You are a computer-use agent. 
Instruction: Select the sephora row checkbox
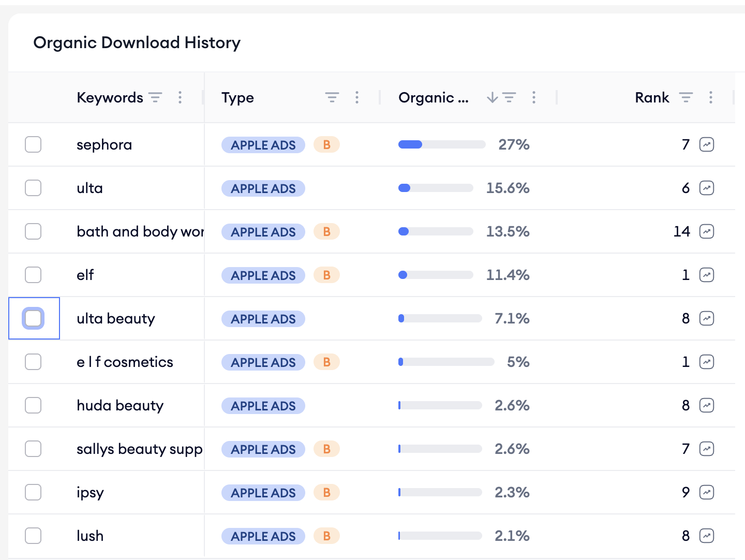[x=33, y=144]
